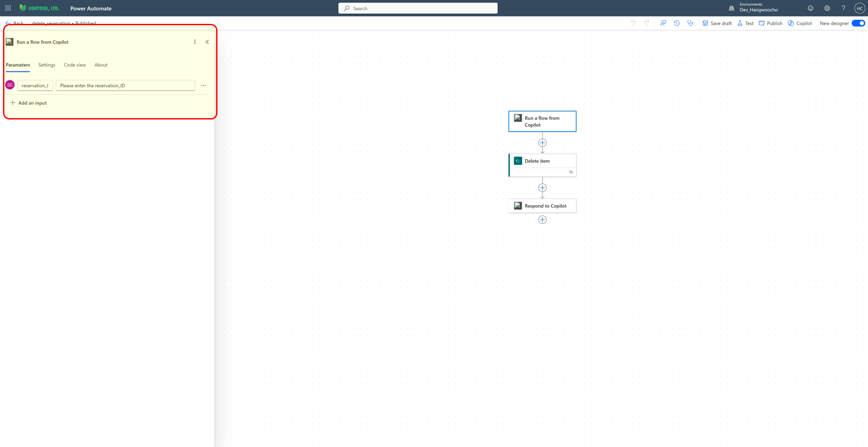Click Save draft
Screen dimensions: 868x447
(x=717, y=23)
